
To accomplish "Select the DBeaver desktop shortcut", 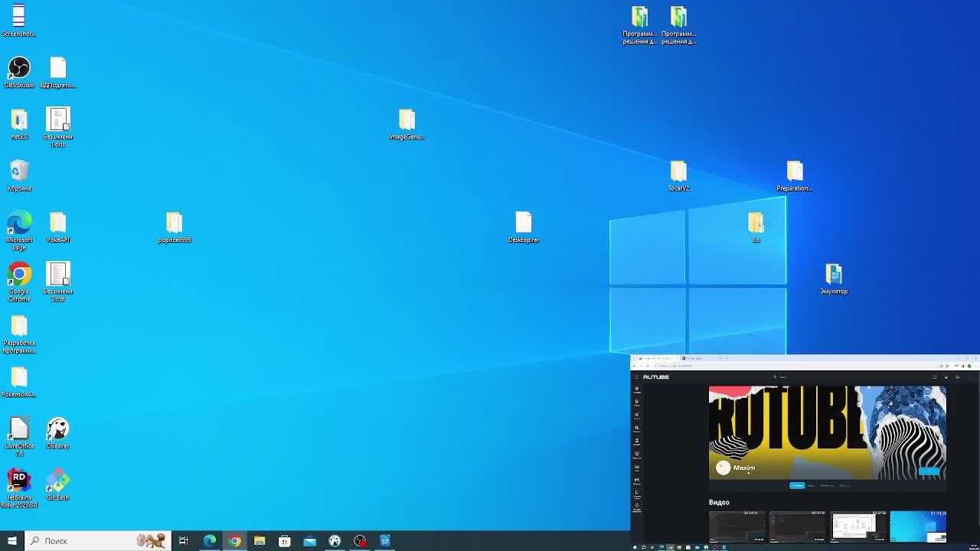I will [x=58, y=433].
